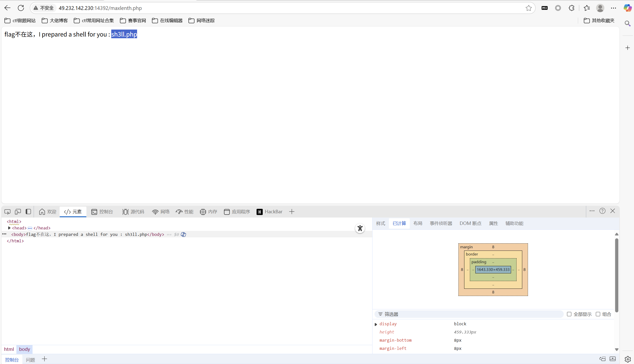634x364 pixels.
Task: Click the accessibility tree toggle button
Action: point(360,228)
